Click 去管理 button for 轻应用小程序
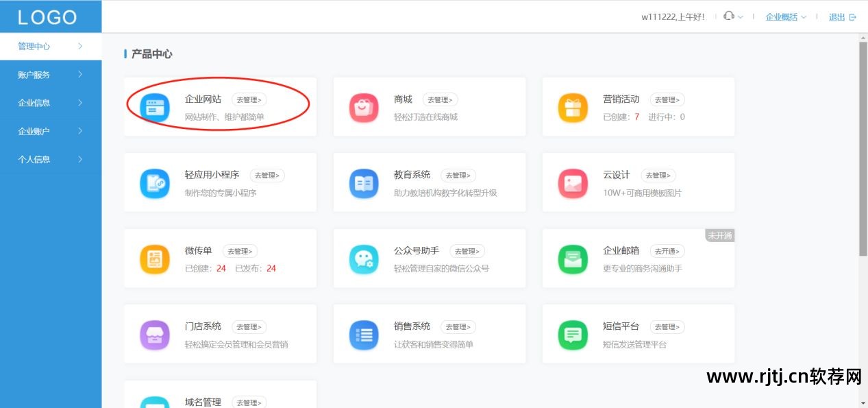This screenshot has height=408, width=868. [x=267, y=176]
